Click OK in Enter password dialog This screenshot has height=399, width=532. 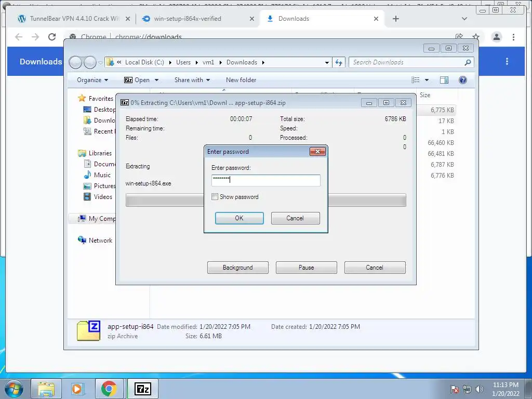239,218
